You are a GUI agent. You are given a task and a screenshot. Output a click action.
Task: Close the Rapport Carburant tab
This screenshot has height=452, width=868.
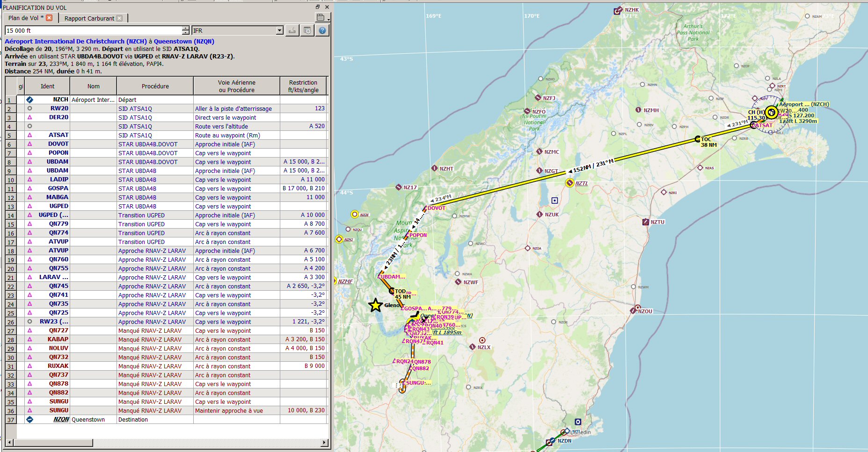119,18
